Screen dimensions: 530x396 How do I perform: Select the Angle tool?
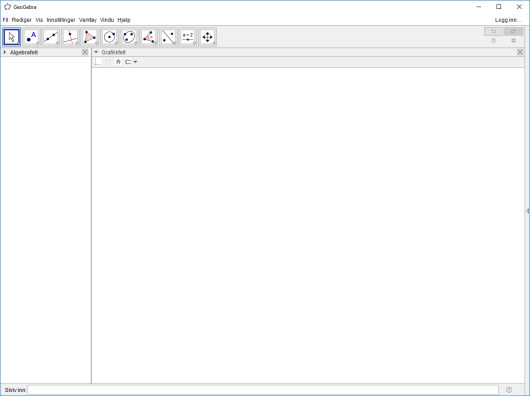click(149, 37)
